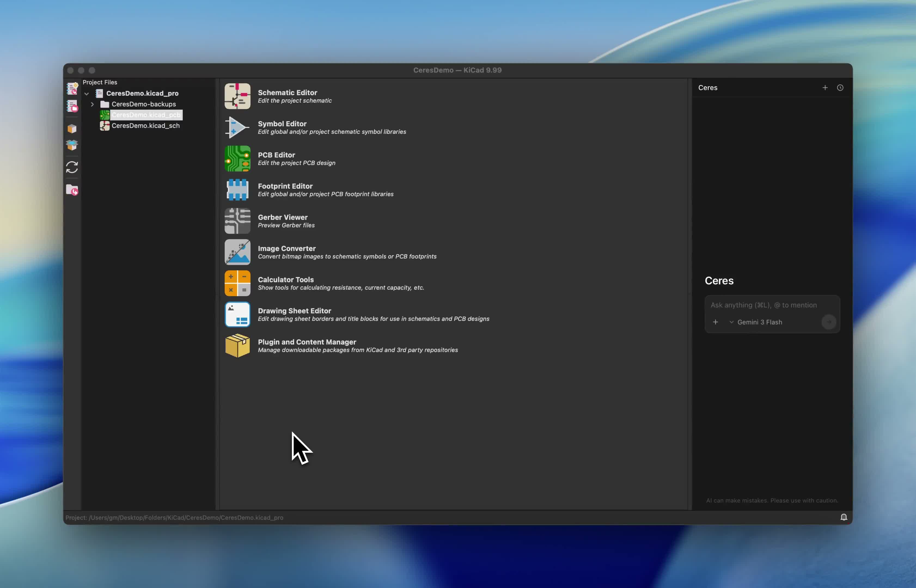
Task: Click the Archive Project box icon
Action: tap(72, 129)
